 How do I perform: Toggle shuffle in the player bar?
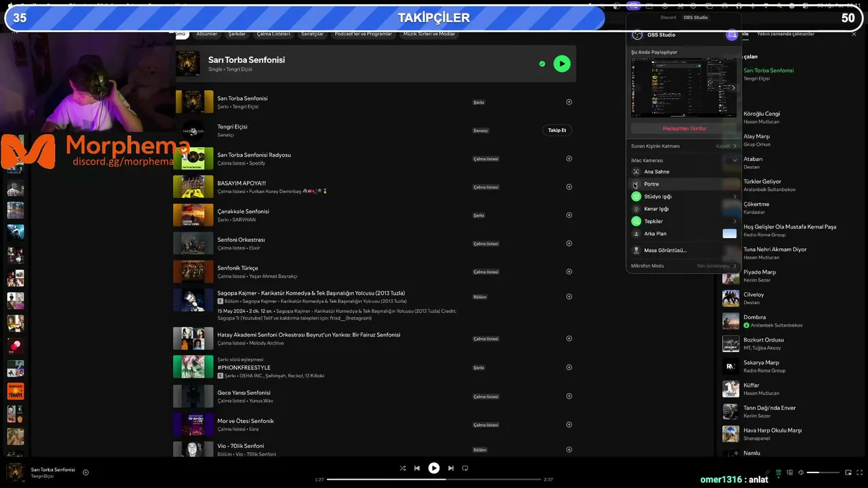[x=403, y=468]
